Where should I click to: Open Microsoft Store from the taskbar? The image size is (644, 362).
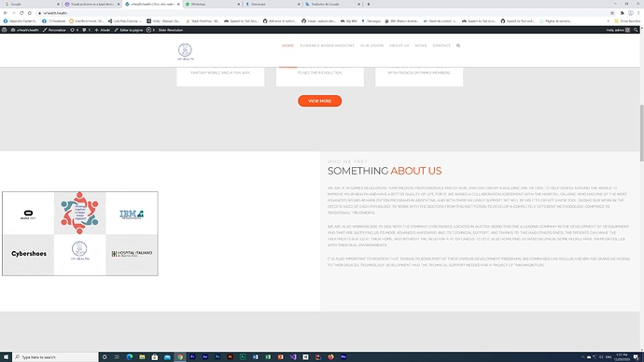coord(154,357)
